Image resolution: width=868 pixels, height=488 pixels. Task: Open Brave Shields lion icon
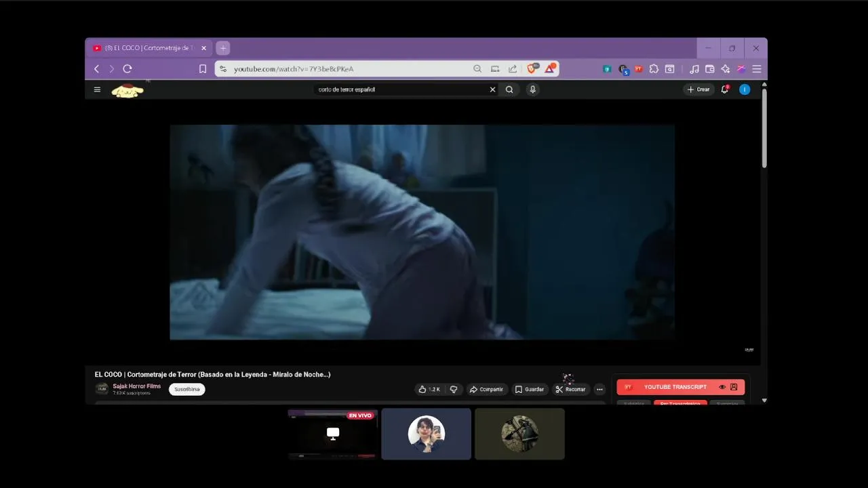533,68
